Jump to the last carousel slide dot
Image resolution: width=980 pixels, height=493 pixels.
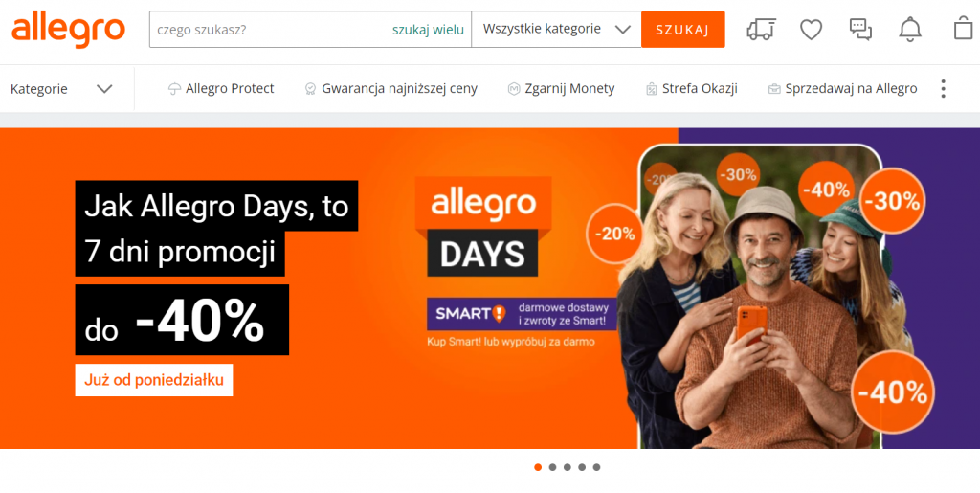(x=596, y=467)
